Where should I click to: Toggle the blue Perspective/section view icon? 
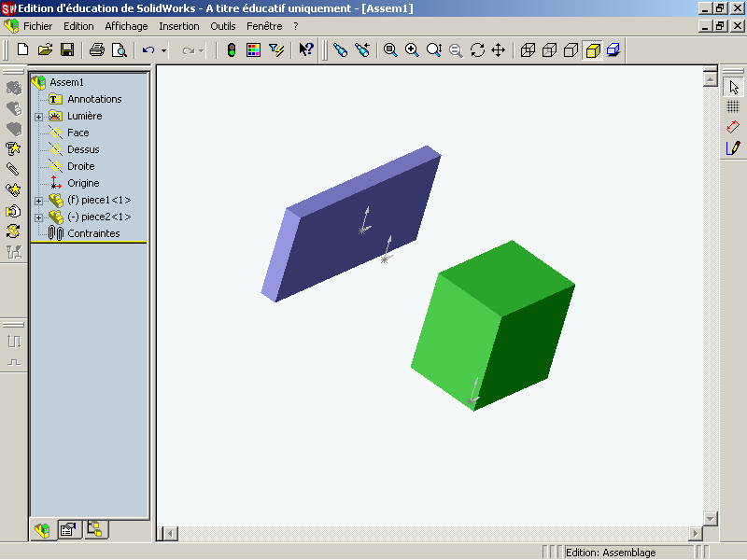pyautogui.click(x=613, y=50)
